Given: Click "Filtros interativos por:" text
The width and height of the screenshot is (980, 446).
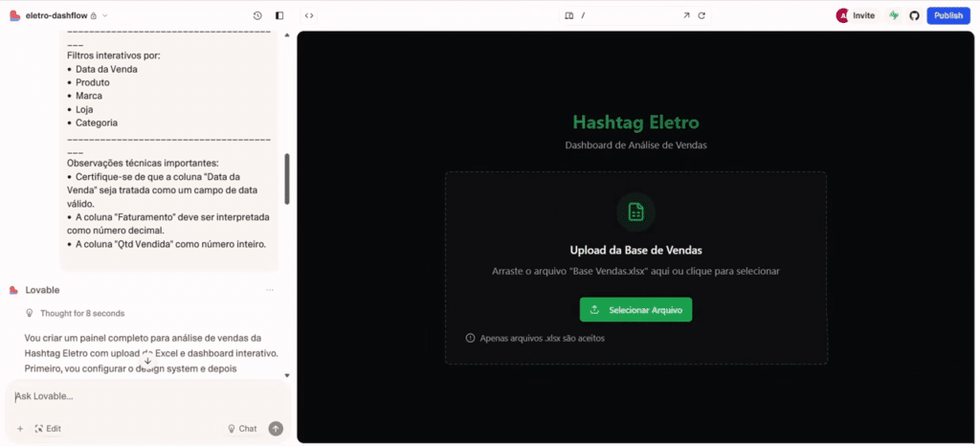Looking at the screenshot, I should 114,56.
